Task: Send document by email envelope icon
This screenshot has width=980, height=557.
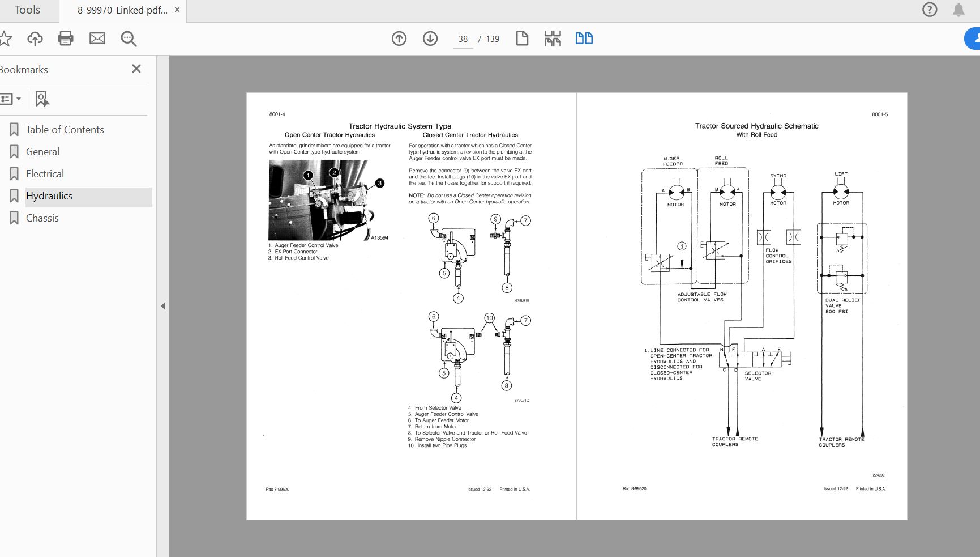Action: point(97,39)
